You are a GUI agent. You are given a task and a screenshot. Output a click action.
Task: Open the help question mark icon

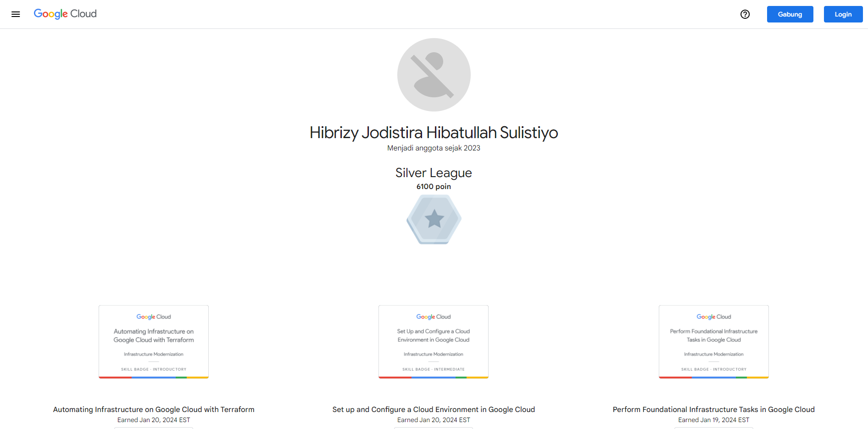745,14
